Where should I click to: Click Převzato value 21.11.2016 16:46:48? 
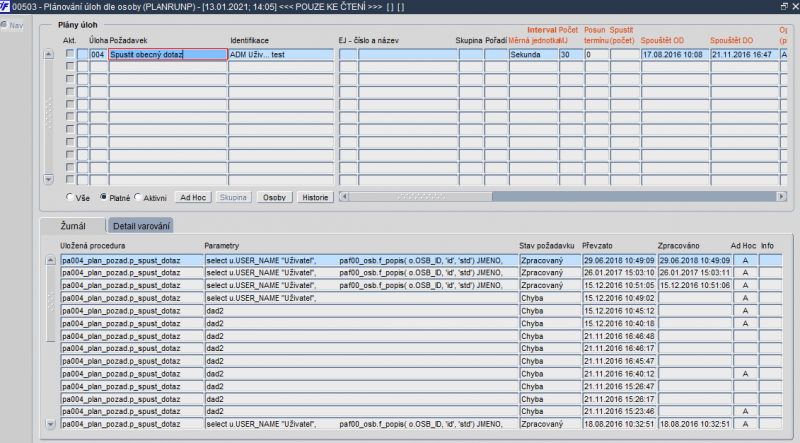(619, 336)
